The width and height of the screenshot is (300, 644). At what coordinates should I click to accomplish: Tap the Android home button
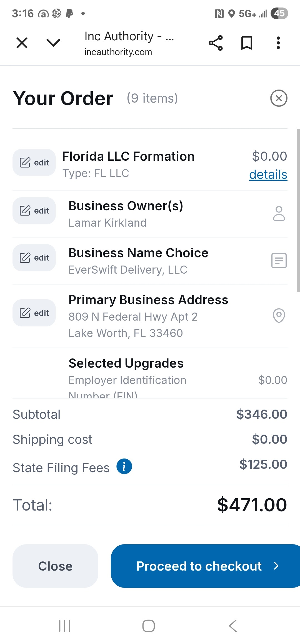pos(149,626)
